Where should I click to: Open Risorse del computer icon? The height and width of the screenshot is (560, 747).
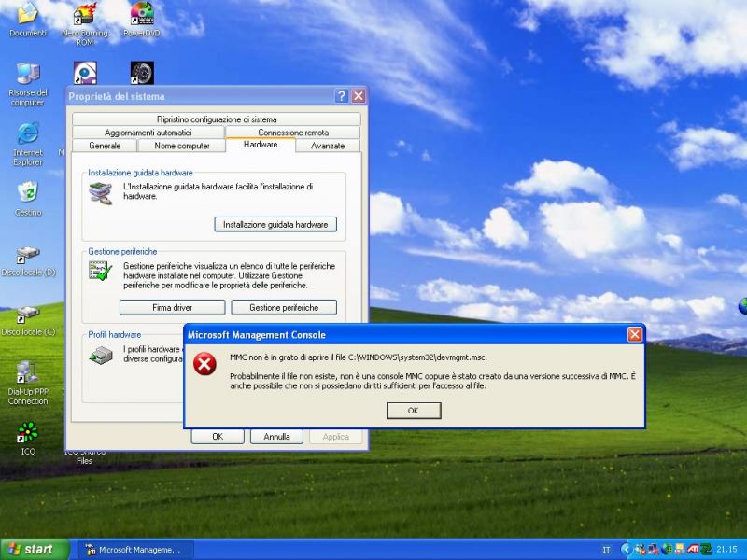28,84
